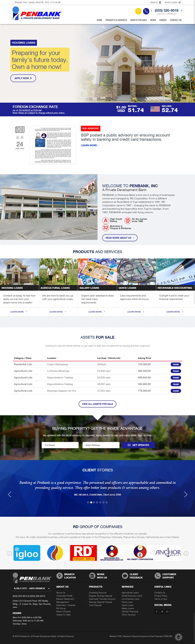This screenshot has width=195, height=644.
Task: Click View All Assets For Sale
Action: pos(97,404)
